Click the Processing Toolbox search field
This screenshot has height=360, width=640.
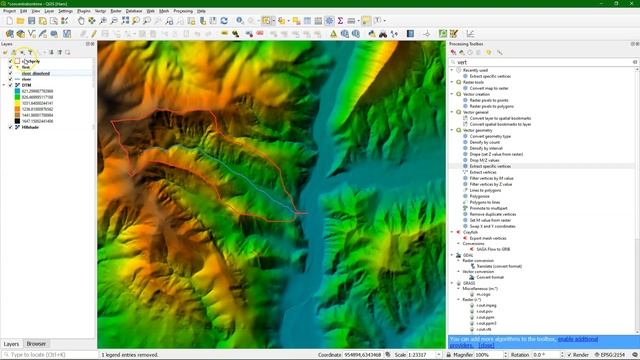543,62
